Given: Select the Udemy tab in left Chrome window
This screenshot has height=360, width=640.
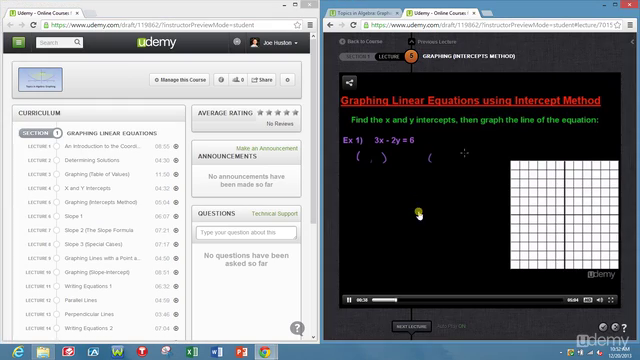Looking at the screenshot, I should (x=44, y=13).
